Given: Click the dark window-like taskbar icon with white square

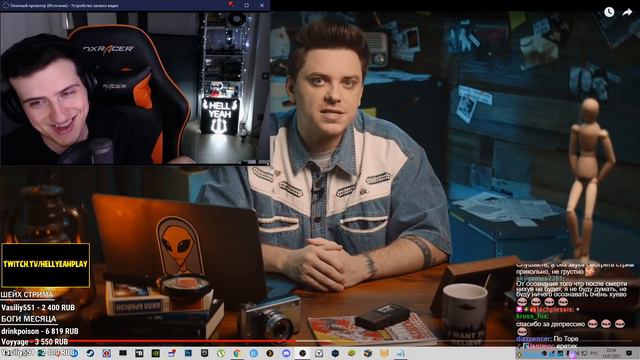Looking at the screenshot, I should (139, 353).
